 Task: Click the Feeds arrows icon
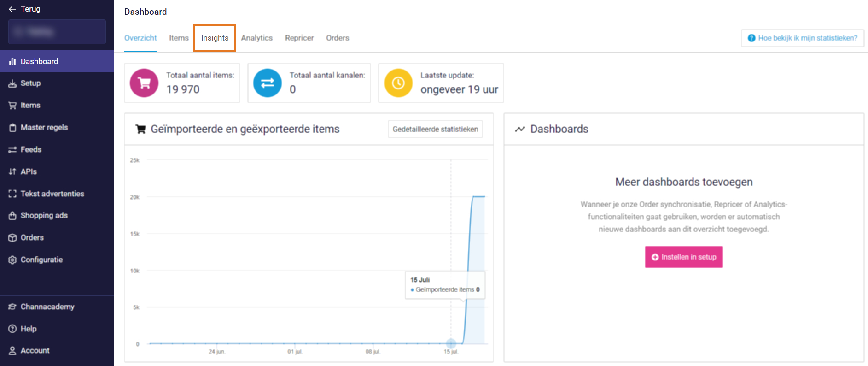(12, 150)
